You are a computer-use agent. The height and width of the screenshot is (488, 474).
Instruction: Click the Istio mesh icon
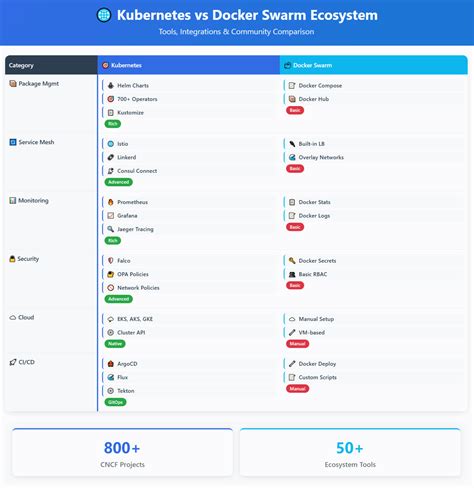click(x=111, y=144)
